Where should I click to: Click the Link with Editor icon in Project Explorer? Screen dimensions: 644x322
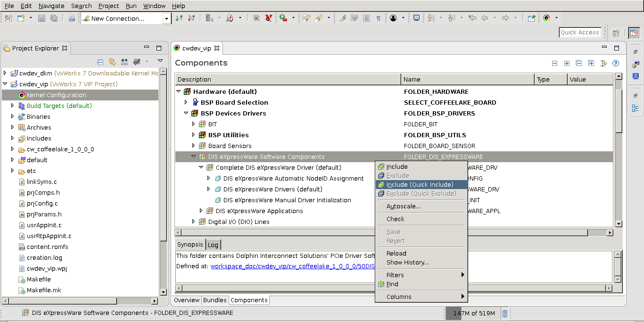pos(112,62)
